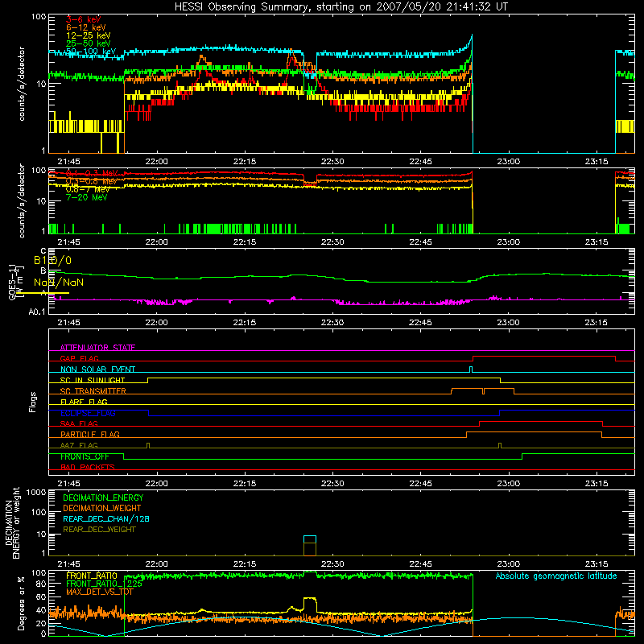The height and width of the screenshot is (644, 644).
Task: Select the green FRONTS_OFF label
Action: click(x=85, y=456)
